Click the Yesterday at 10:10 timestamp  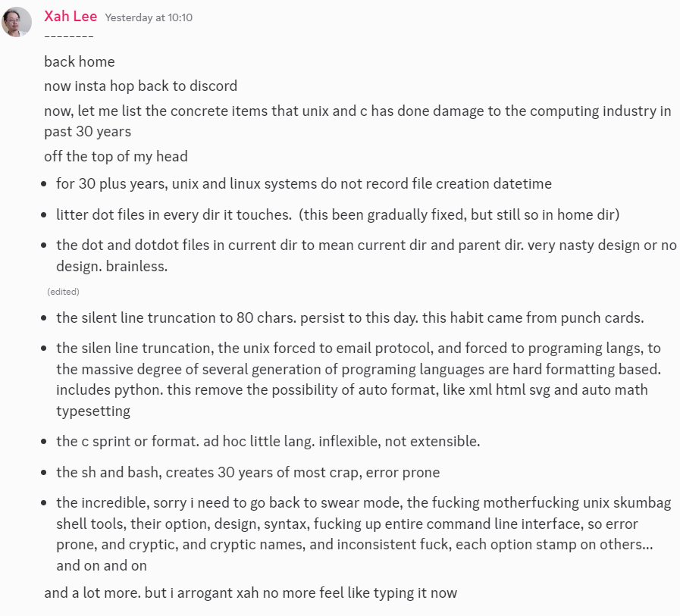(x=149, y=17)
